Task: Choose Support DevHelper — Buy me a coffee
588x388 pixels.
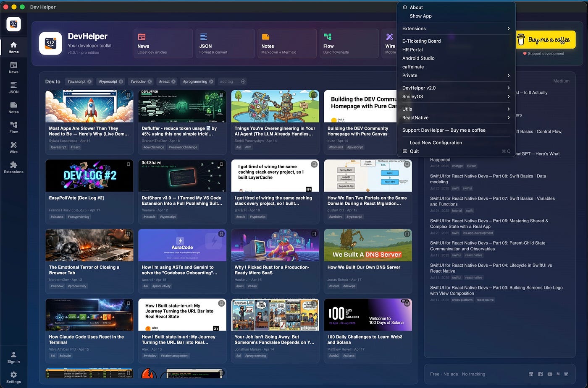Action: [456, 130]
